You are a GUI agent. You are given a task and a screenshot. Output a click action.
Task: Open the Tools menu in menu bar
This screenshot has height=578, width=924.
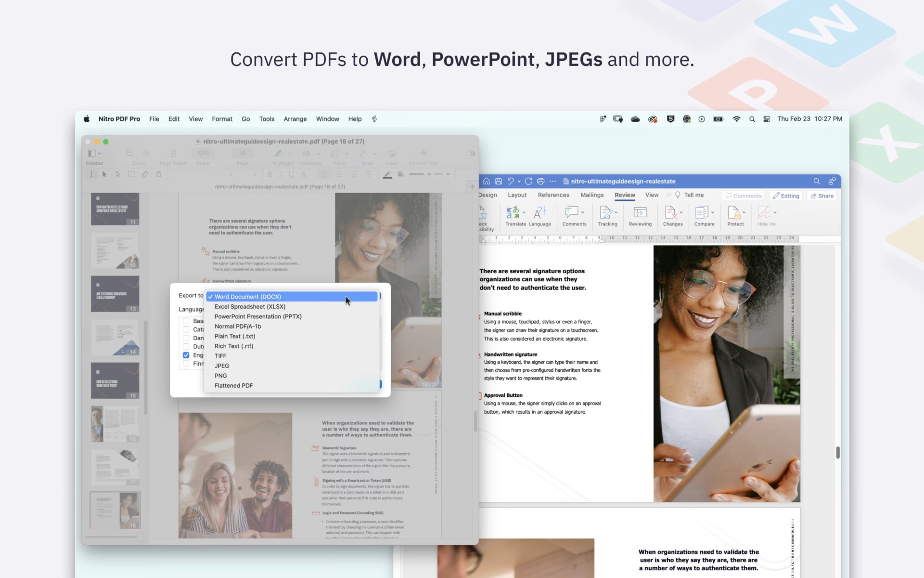[x=267, y=119]
